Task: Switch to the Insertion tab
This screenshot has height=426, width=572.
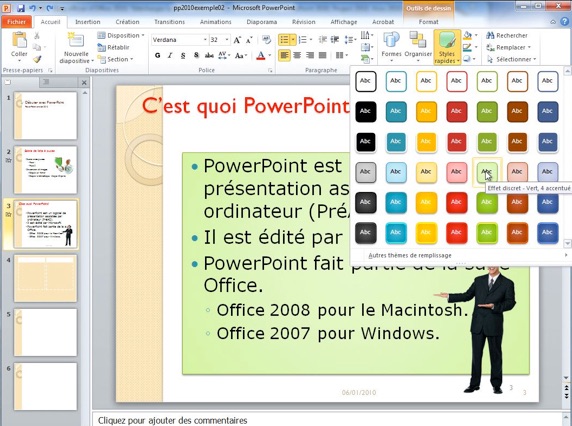Action: tap(88, 22)
